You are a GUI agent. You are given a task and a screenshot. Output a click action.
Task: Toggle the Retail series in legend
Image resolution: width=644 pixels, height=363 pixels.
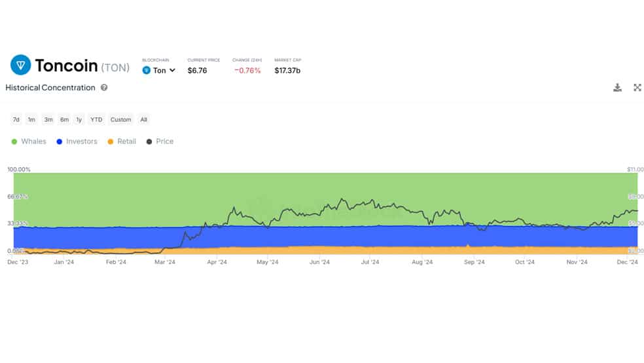click(122, 142)
